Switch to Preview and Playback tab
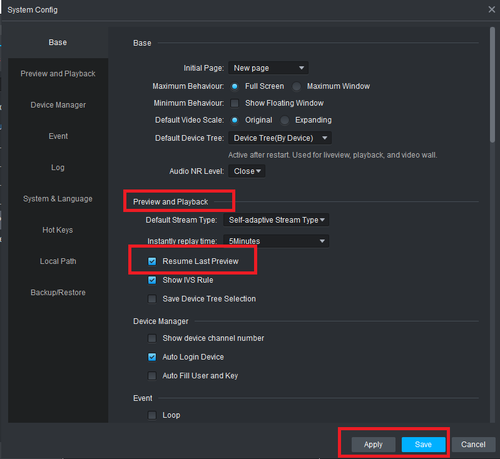This screenshot has height=459, width=500. coord(58,74)
